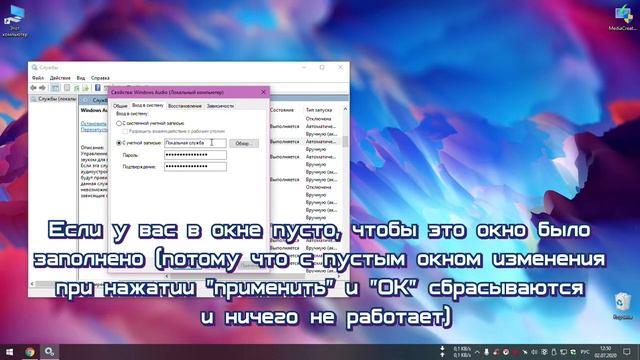Open the Справка menu
640x360 pixels.
[100, 78]
